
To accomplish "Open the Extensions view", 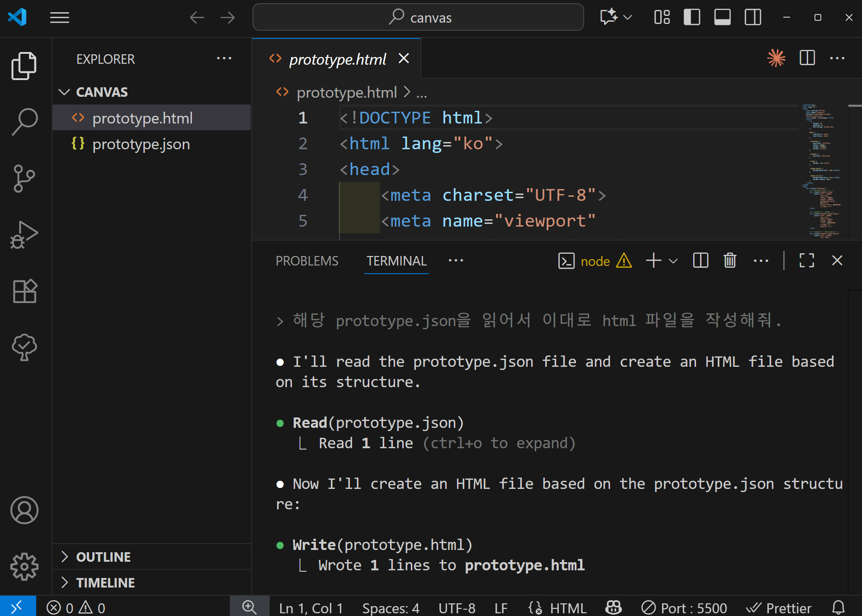I will pos(24,291).
